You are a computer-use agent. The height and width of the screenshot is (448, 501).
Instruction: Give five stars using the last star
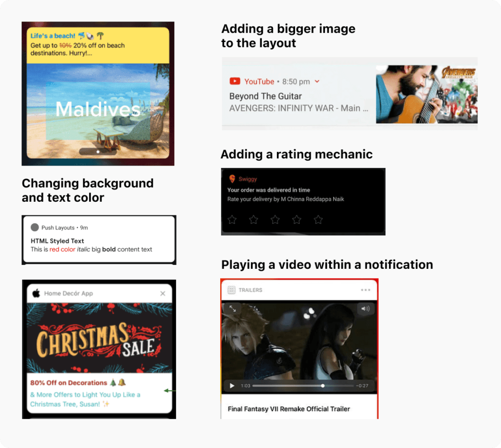[x=318, y=220]
